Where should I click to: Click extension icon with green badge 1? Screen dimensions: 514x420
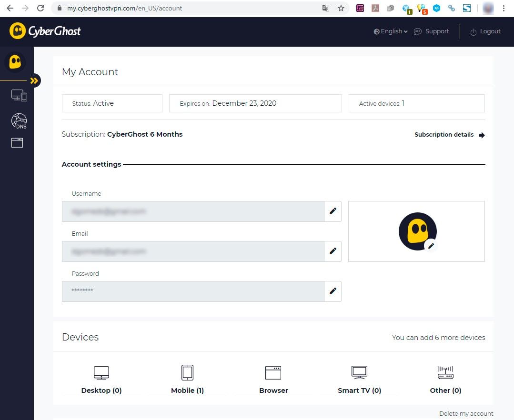tap(407, 9)
